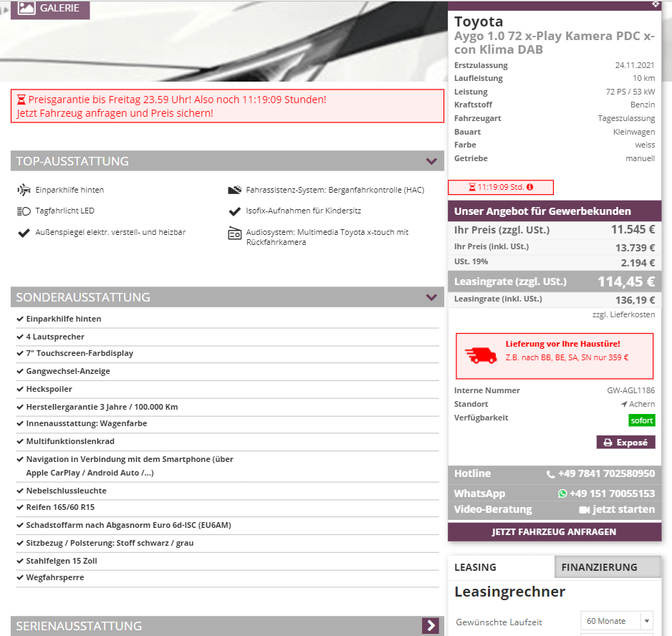The image size is (672, 636).
Task: Click the Sonderausstattung section header title
Action: (x=83, y=297)
